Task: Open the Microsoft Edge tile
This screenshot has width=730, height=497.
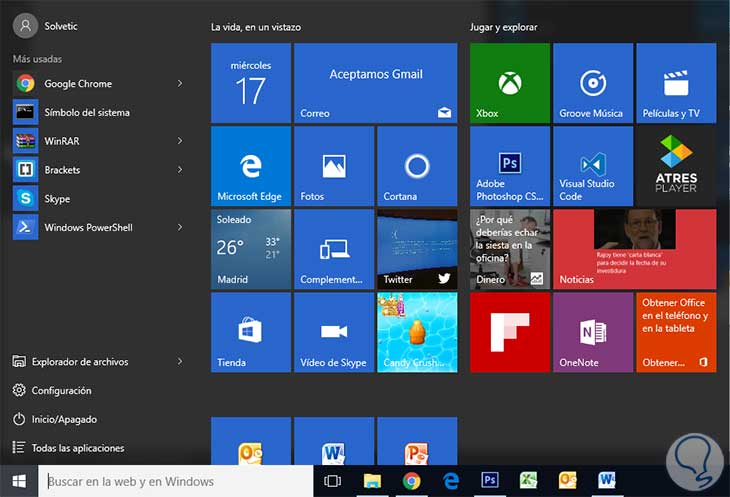Action: [x=251, y=166]
